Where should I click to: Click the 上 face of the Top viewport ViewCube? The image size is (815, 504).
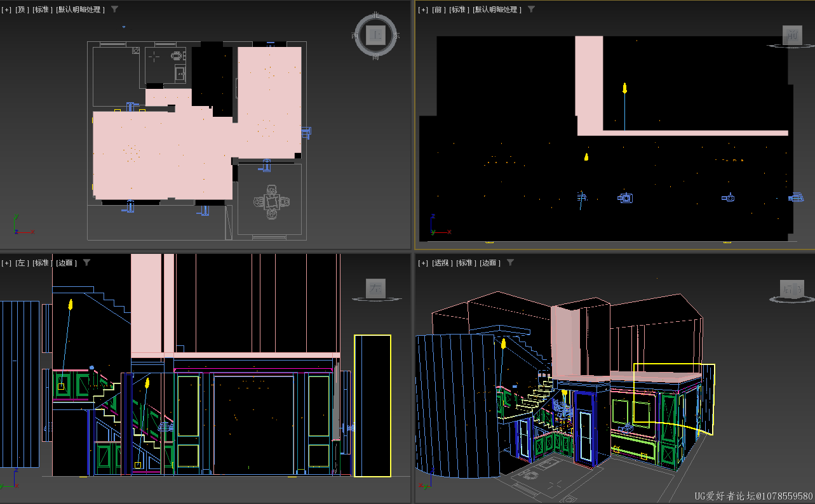click(375, 36)
